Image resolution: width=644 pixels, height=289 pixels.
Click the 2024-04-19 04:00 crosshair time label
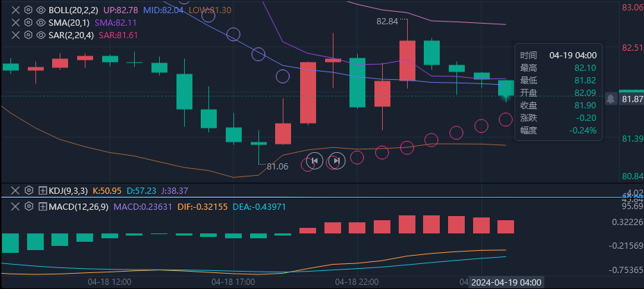(x=506, y=283)
